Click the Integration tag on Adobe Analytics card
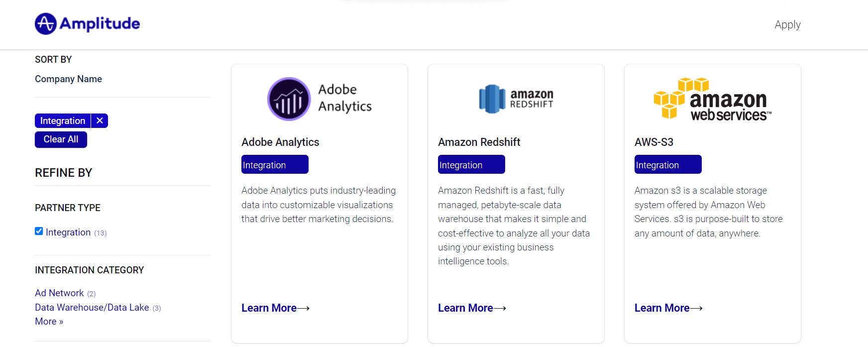 coord(275,164)
